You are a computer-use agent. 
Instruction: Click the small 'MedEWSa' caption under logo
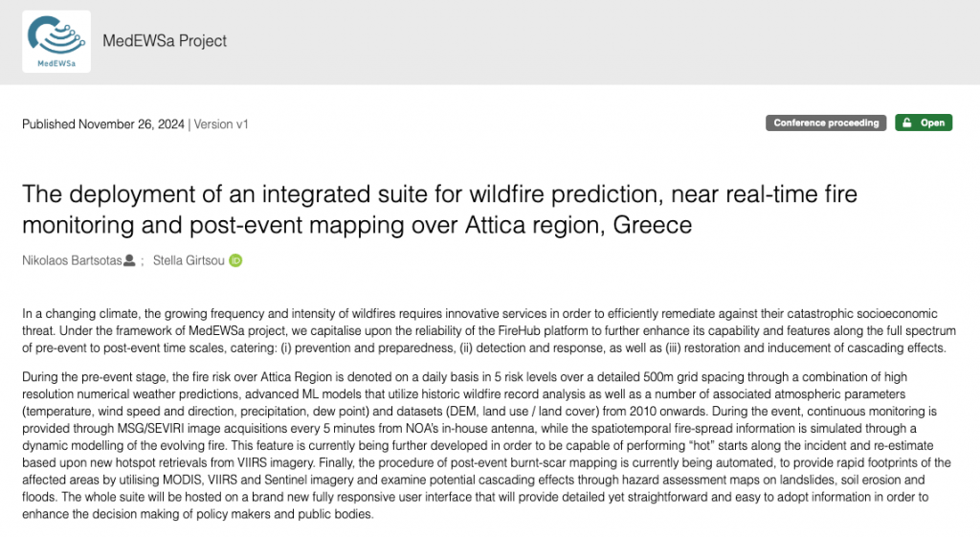click(x=56, y=64)
